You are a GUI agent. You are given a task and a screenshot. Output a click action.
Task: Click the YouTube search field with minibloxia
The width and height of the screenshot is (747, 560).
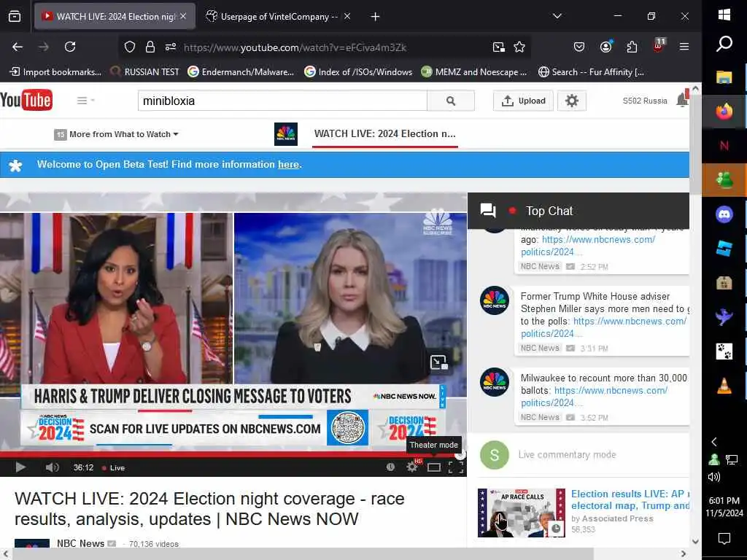(x=282, y=101)
